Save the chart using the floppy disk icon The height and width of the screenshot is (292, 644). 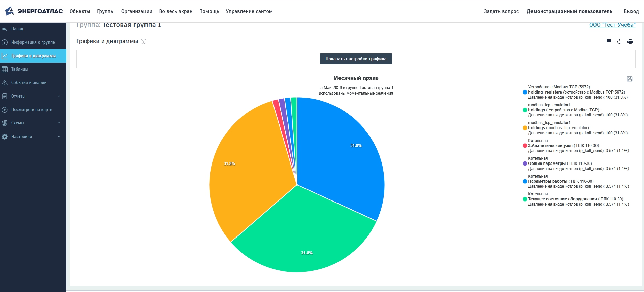coord(630,79)
